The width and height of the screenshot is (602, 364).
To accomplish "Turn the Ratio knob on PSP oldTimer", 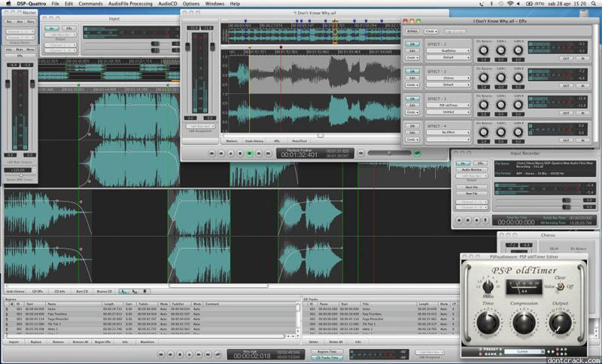I will click(488, 286).
